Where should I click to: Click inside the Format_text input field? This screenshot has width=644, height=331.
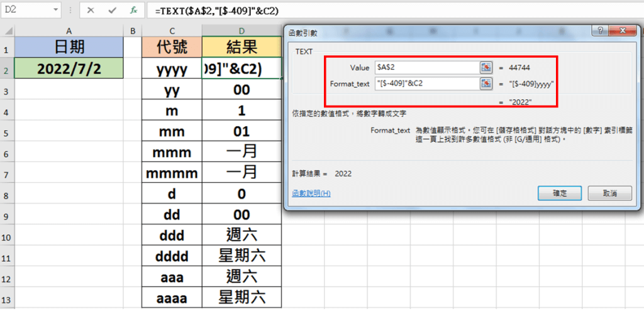(426, 83)
